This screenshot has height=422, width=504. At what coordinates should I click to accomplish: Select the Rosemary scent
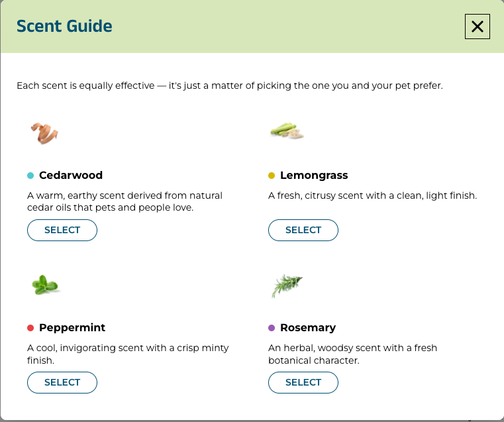[x=303, y=382]
